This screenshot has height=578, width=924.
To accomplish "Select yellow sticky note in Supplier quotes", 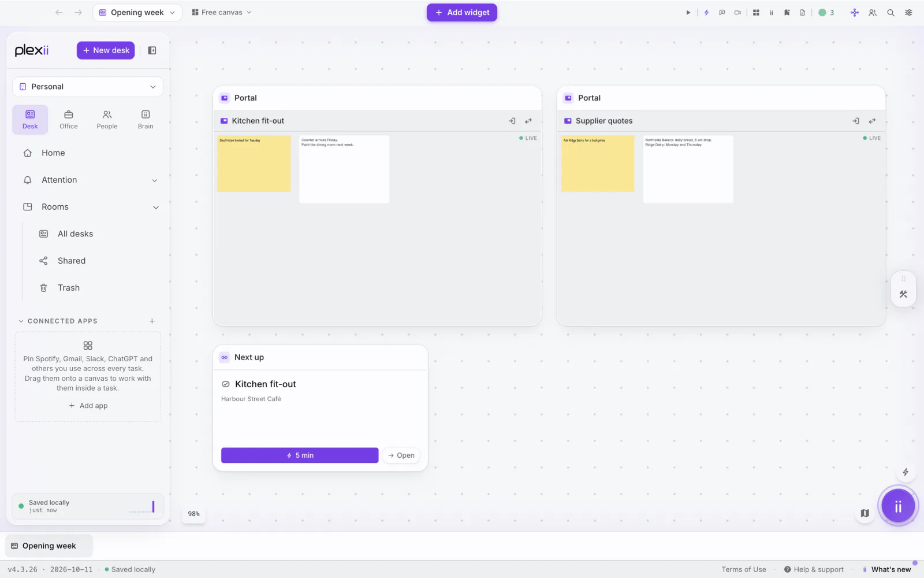I will click(x=598, y=164).
